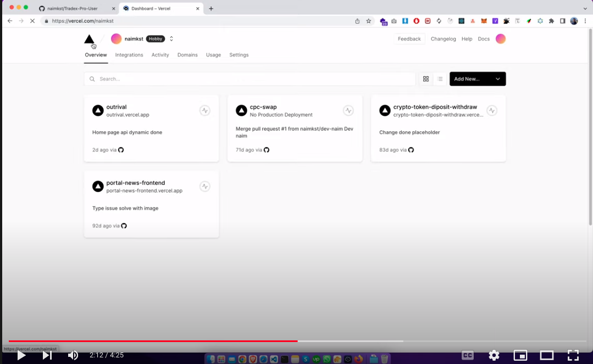This screenshot has height=364, width=593.
Task: Open the outrival project activity icon
Action: 204,110
